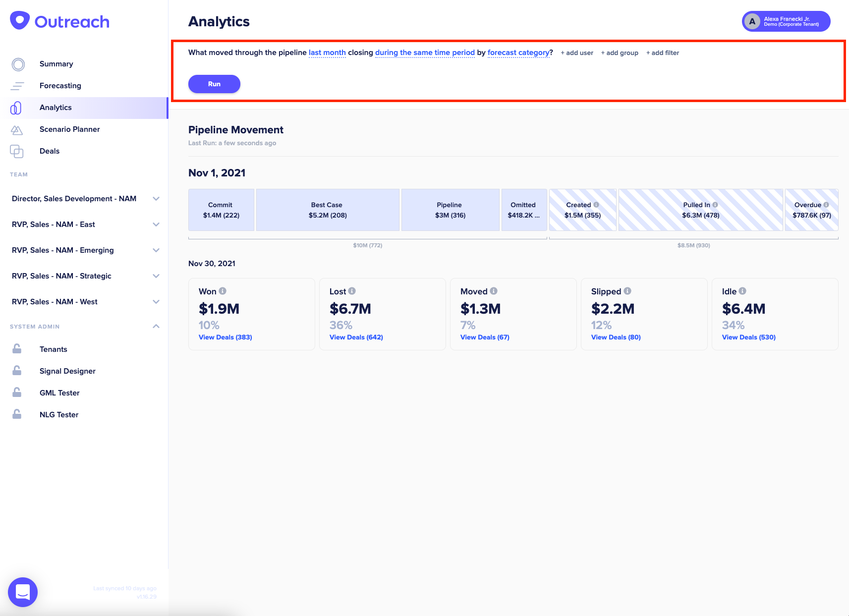Image resolution: width=849 pixels, height=616 pixels.
Task: Click info icon next to Pulled In
Action: point(715,205)
